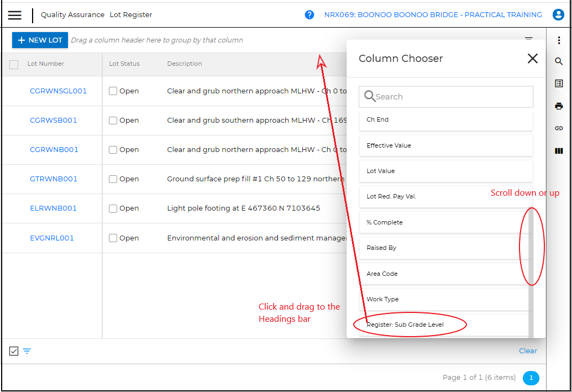The height and width of the screenshot is (392, 572).
Task: Click the NEW LOT button
Action: pyautogui.click(x=40, y=40)
